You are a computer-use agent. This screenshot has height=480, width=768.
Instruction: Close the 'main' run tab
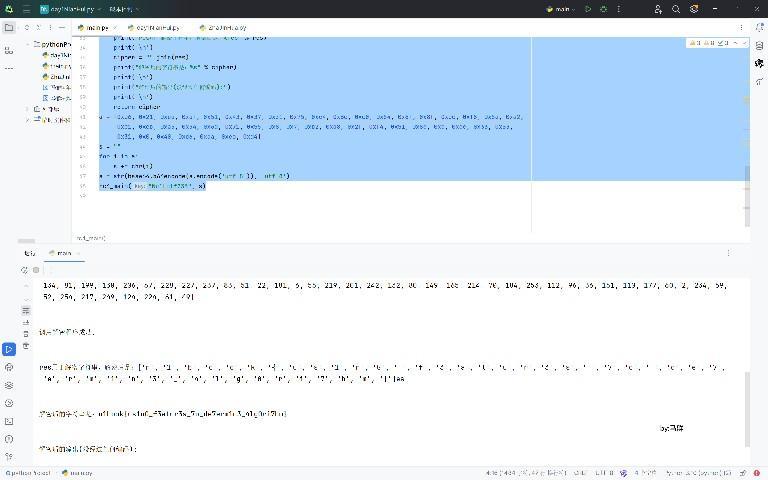pyautogui.click(x=78, y=253)
